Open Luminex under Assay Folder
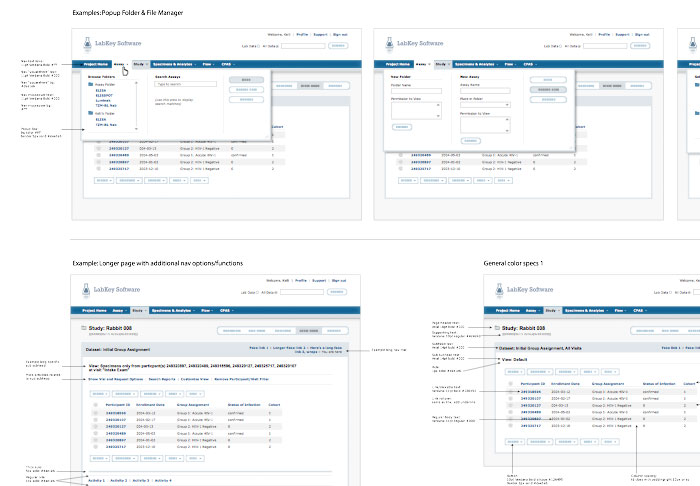 pyautogui.click(x=103, y=101)
